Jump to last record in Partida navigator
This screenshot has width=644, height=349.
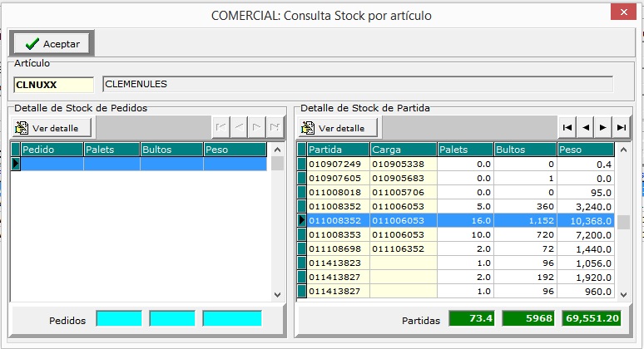pyautogui.click(x=622, y=128)
